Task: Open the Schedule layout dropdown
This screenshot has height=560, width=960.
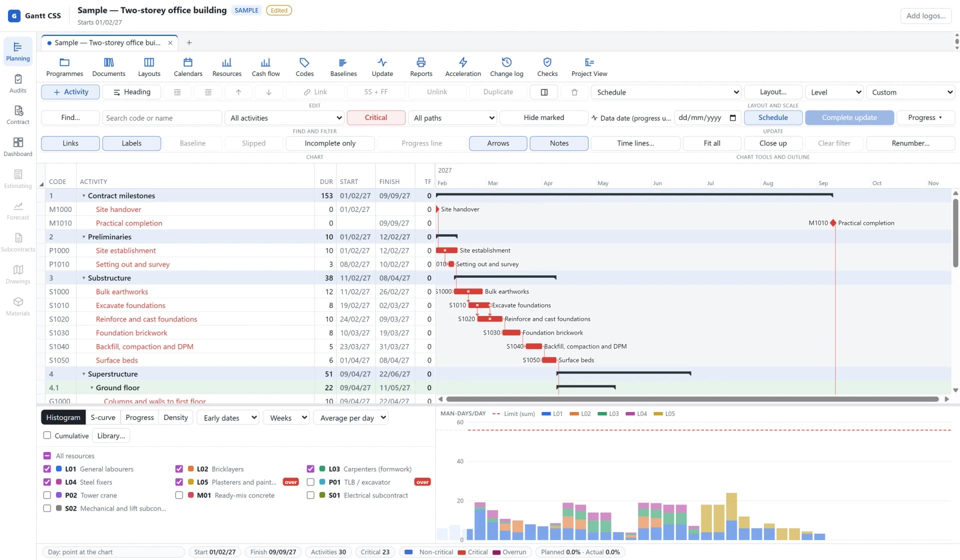Action: (666, 92)
